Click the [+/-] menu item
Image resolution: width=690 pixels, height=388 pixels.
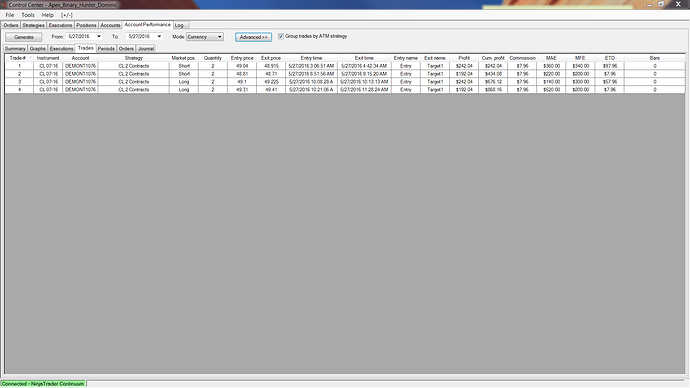[x=66, y=15]
